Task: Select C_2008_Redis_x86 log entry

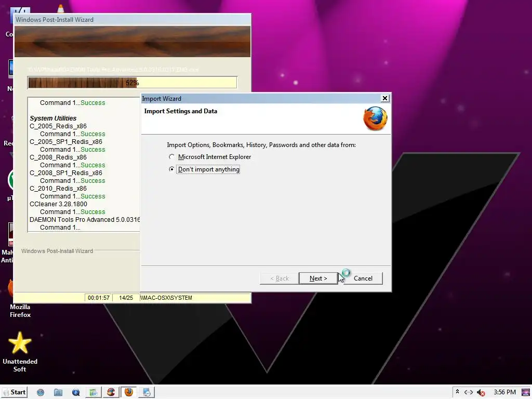Action: pos(58,157)
